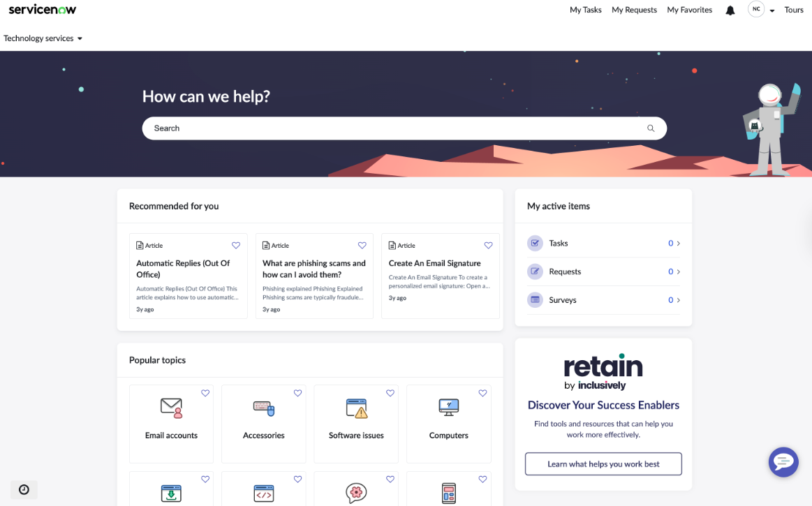Image resolution: width=812 pixels, height=506 pixels.
Task: Open the Accessories topic icon
Action: click(x=264, y=408)
